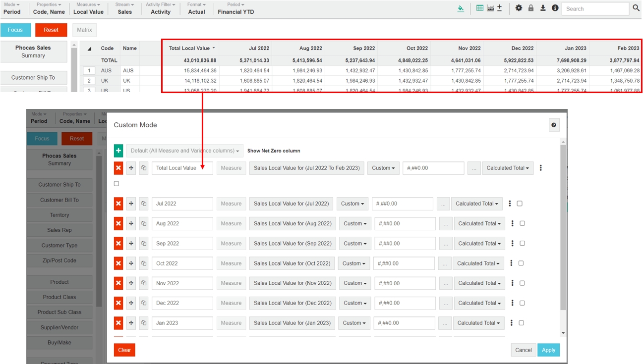The height and width of the screenshot is (364, 643).
Task: Click the move handle for Aug 2022 row
Action: tap(131, 224)
